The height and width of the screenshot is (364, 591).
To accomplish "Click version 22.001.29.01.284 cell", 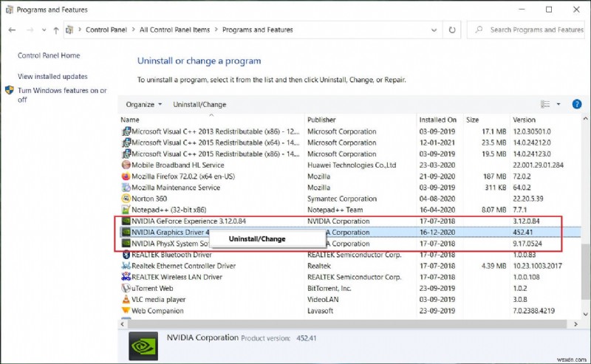I will (539, 165).
